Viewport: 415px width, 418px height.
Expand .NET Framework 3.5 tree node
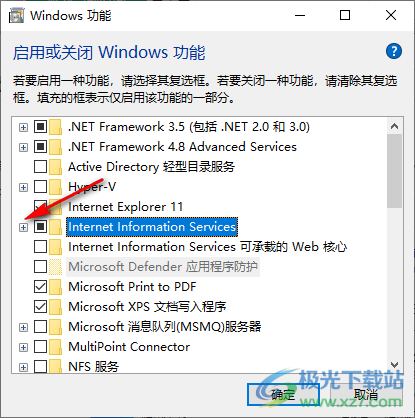[23, 127]
